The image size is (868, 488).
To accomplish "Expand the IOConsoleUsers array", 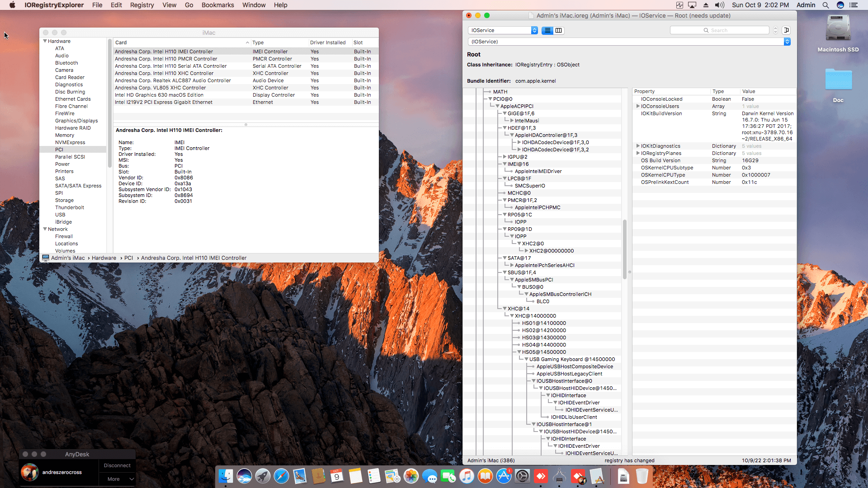I will [x=638, y=106].
